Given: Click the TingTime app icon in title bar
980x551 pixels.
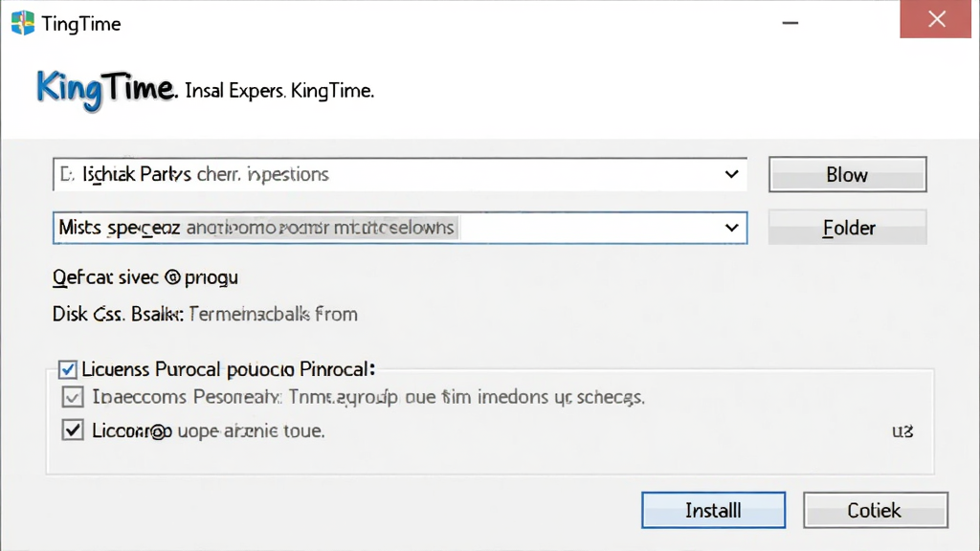Looking at the screenshot, I should click(23, 23).
